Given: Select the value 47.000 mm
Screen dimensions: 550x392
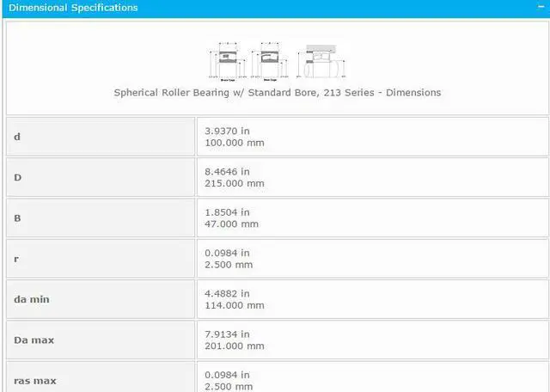Looking at the screenshot, I should [231, 224].
